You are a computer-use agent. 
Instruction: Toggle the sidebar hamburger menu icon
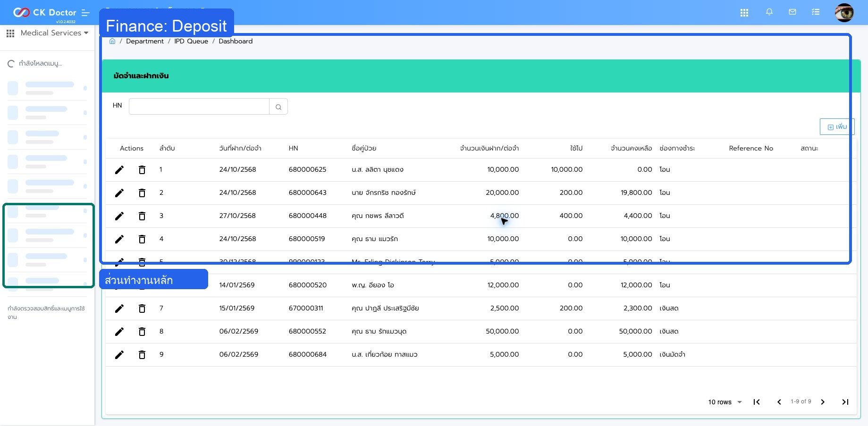(85, 13)
